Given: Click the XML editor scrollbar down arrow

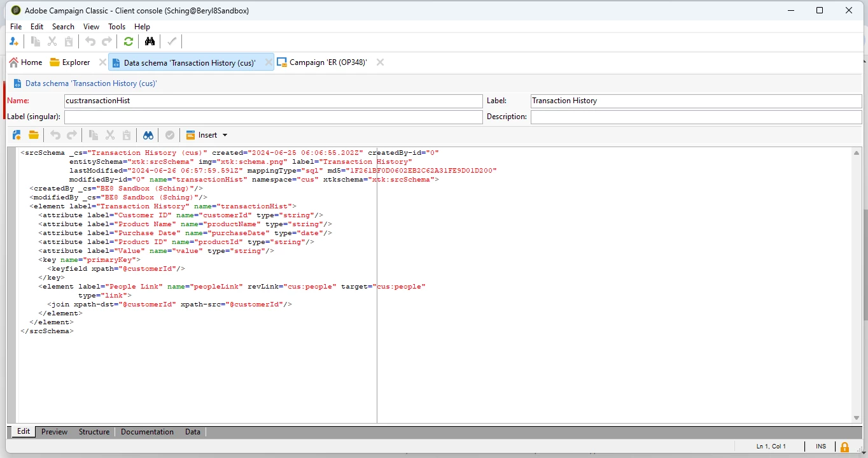Looking at the screenshot, I should coord(857,418).
